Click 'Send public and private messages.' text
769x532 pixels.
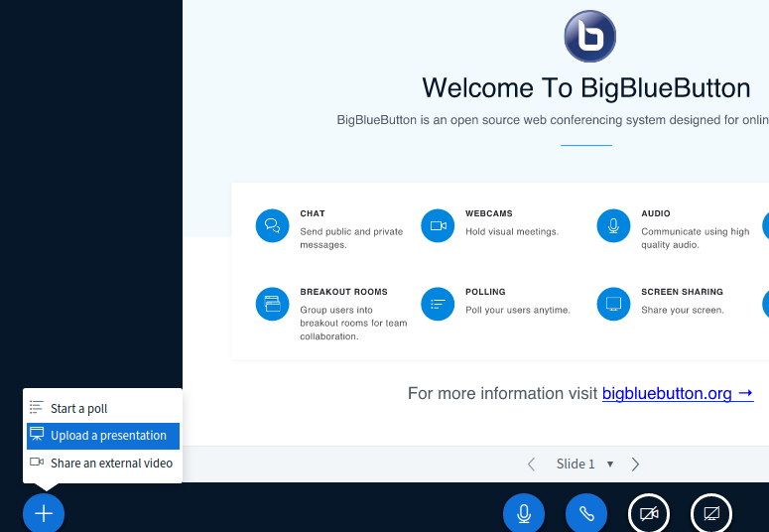351,238
